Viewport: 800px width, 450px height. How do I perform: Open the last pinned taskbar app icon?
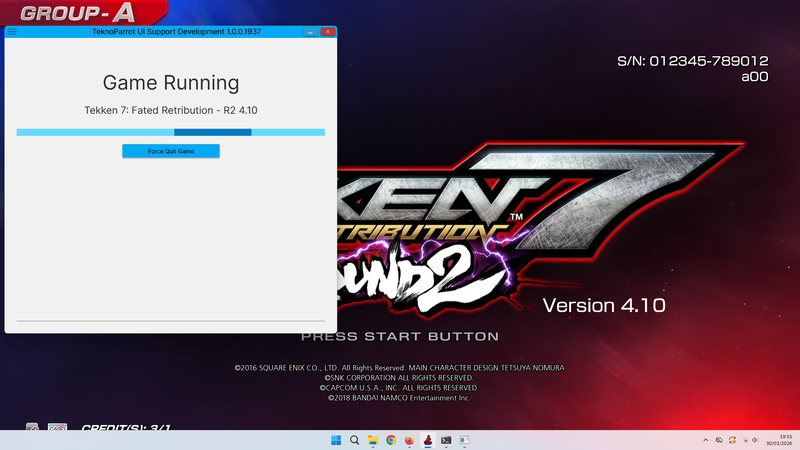pos(464,440)
